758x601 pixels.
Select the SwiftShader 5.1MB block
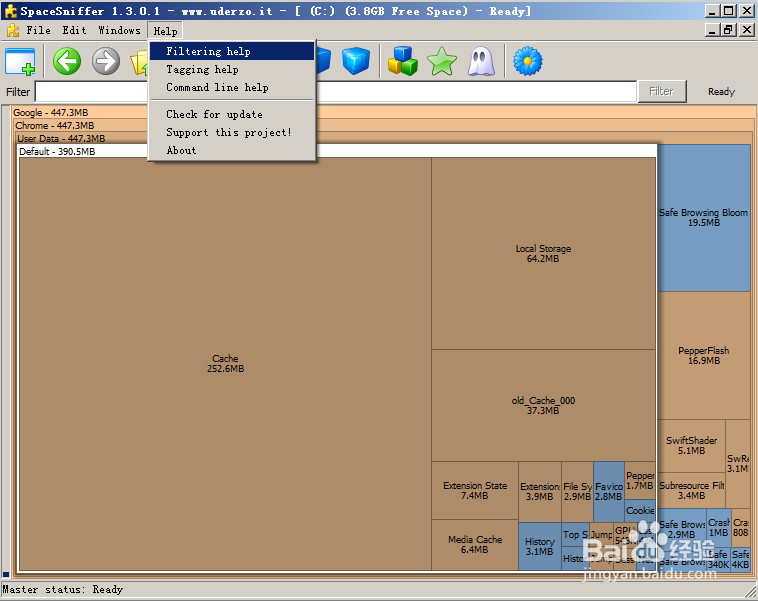point(691,445)
